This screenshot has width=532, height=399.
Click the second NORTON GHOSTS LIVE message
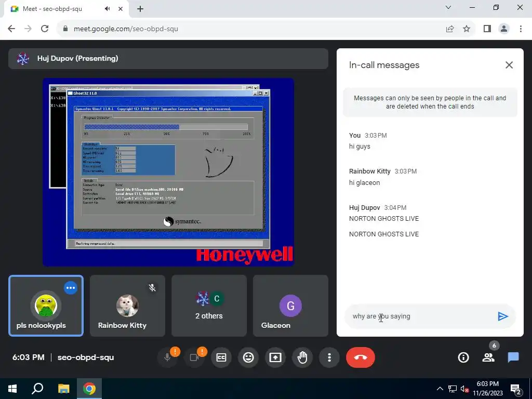pyautogui.click(x=384, y=234)
